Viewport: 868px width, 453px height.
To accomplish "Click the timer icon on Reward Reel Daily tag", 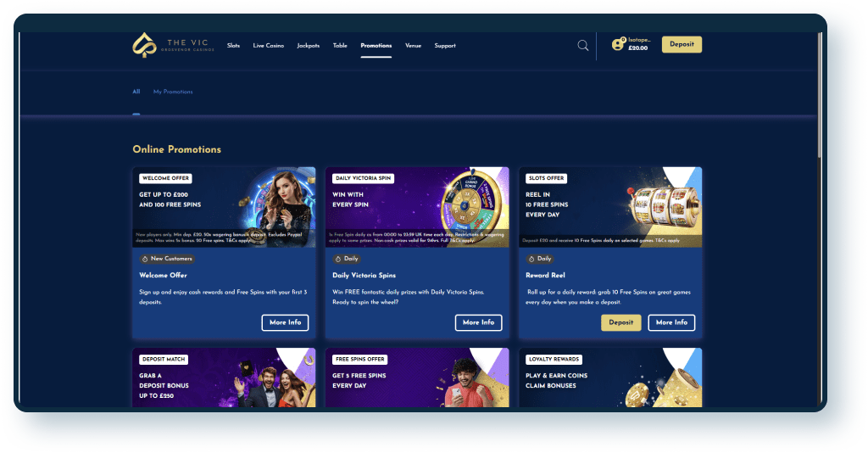I will (x=531, y=259).
